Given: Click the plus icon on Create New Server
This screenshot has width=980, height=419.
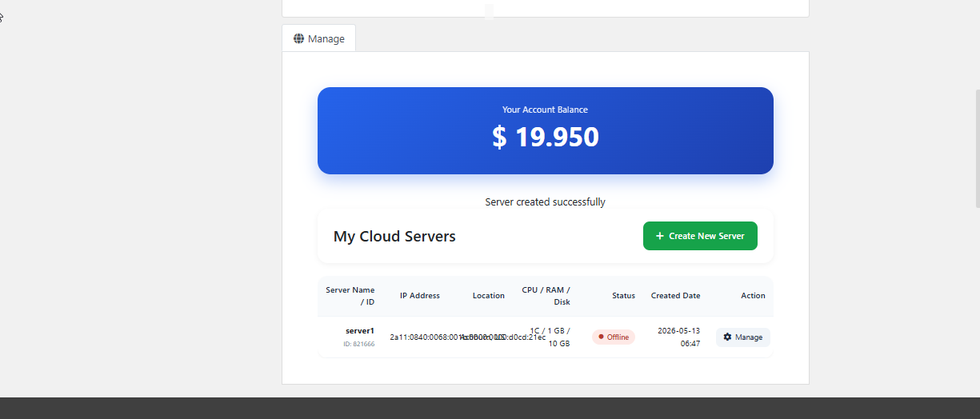Looking at the screenshot, I should point(660,236).
